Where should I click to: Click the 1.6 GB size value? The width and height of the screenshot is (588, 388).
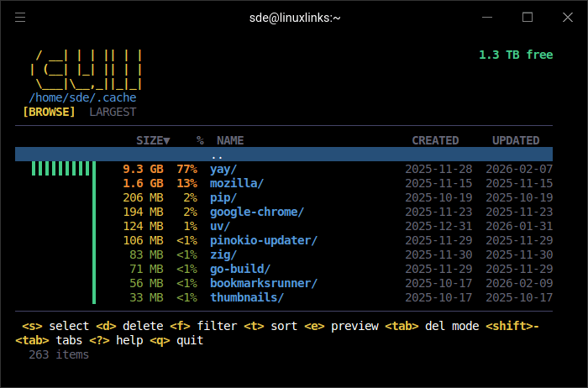[144, 183]
